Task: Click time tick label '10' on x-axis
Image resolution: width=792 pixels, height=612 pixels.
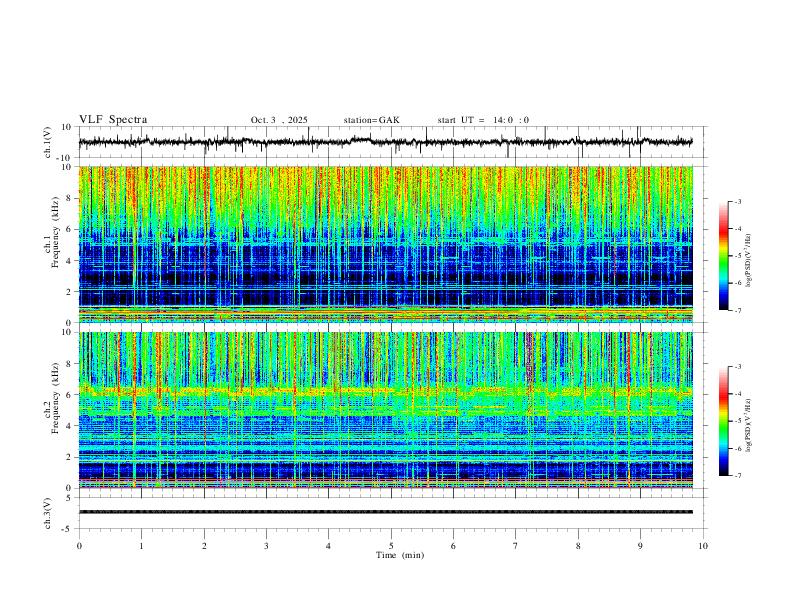Action: pyautogui.click(x=703, y=546)
